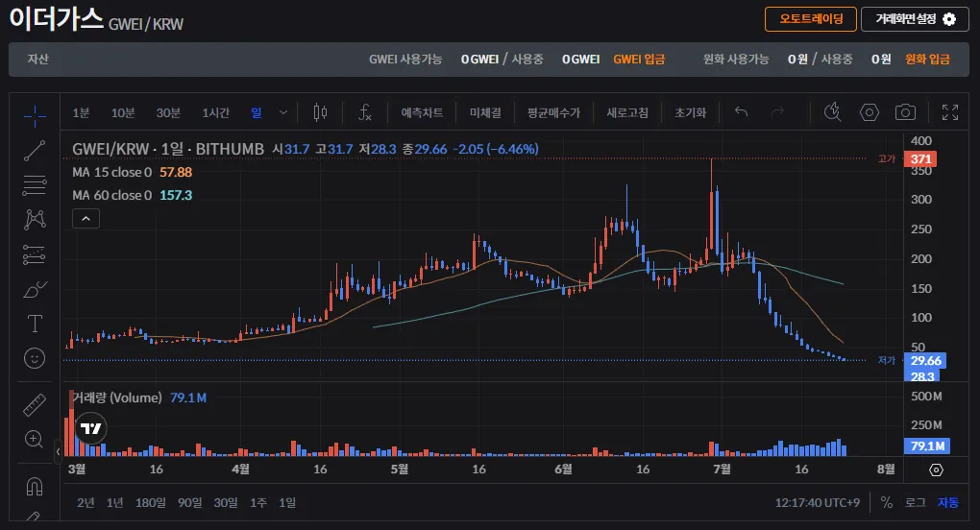The height and width of the screenshot is (530, 980).
Task: Enter fullscreen chart mode
Action: tap(950, 112)
